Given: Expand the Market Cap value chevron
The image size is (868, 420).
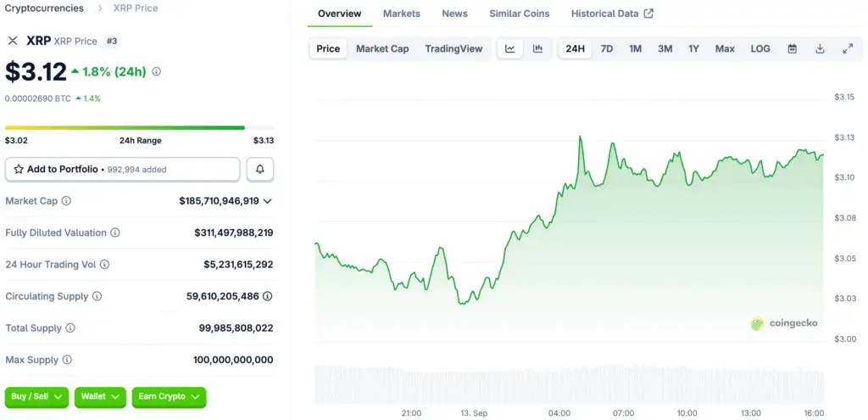Looking at the screenshot, I should pos(267,201).
